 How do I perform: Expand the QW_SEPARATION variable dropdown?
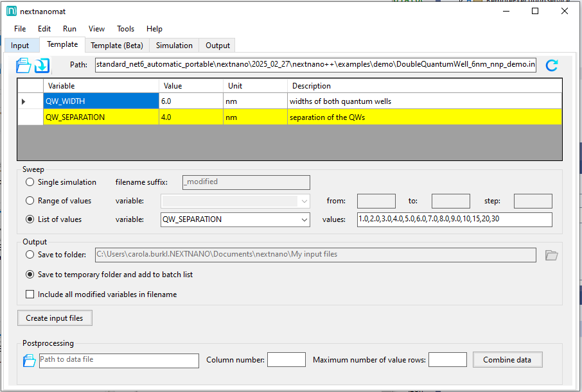coord(304,219)
